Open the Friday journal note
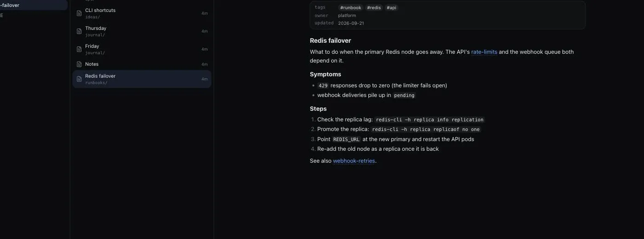 click(x=142, y=49)
